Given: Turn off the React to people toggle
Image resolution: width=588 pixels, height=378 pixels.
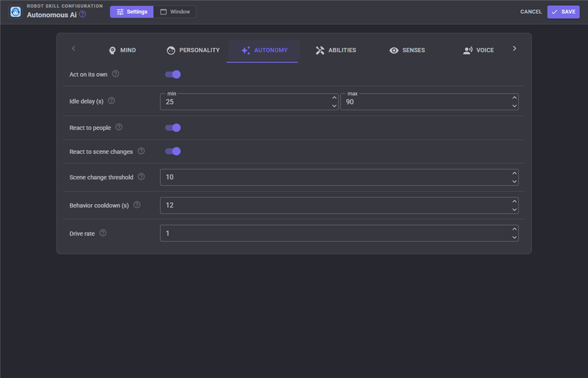Looking at the screenshot, I should point(173,128).
